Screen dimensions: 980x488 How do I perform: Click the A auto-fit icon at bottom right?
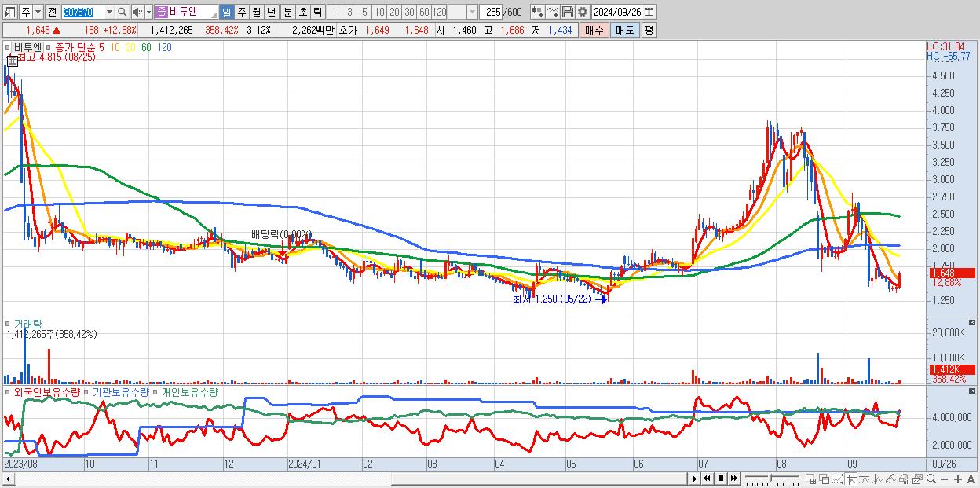point(971,479)
